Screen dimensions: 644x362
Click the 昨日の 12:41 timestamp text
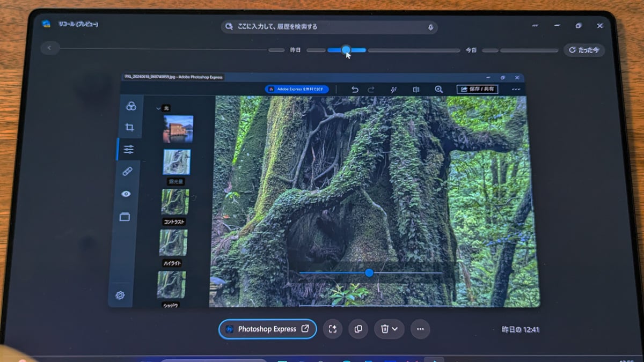coord(521,329)
